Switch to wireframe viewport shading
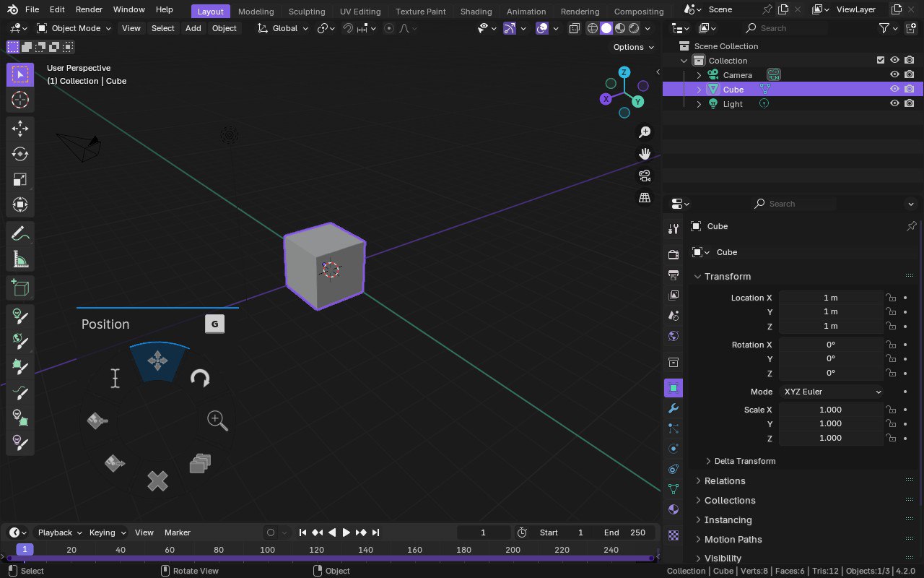The image size is (924, 578). click(593, 28)
